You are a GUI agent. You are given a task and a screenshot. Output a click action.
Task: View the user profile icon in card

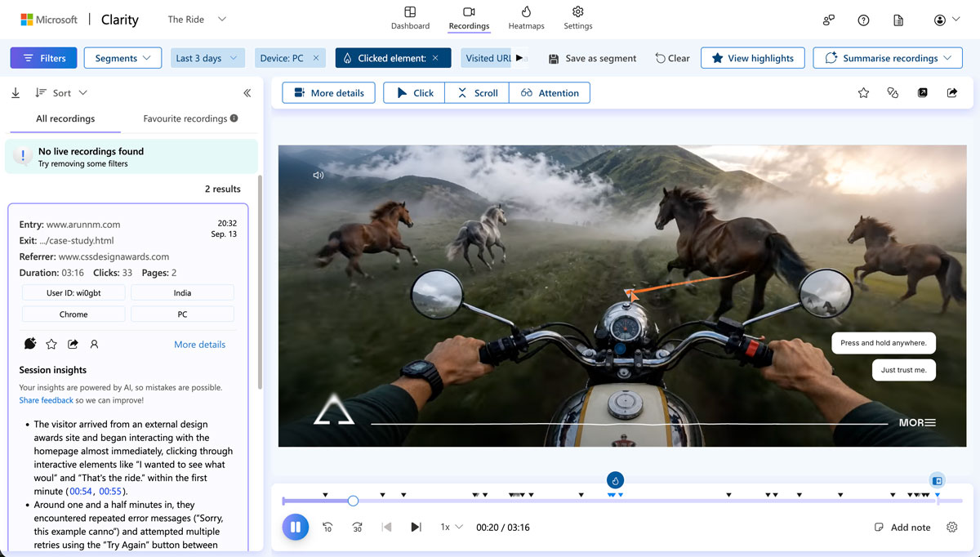coord(94,344)
